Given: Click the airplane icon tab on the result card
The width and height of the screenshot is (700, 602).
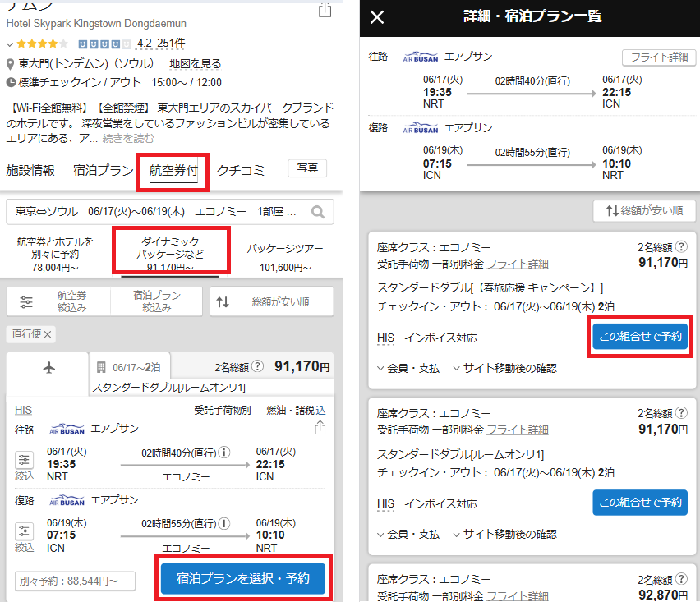Looking at the screenshot, I should coord(47,367).
